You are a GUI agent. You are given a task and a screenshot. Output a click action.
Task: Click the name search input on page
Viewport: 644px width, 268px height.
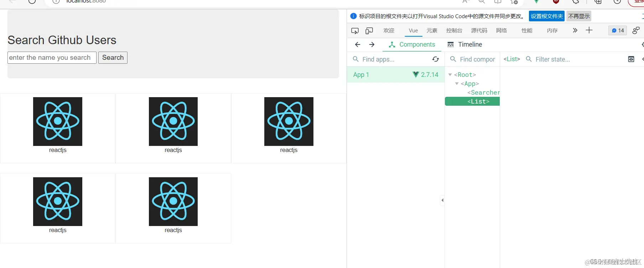pyautogui.click(x=52, y=58)
